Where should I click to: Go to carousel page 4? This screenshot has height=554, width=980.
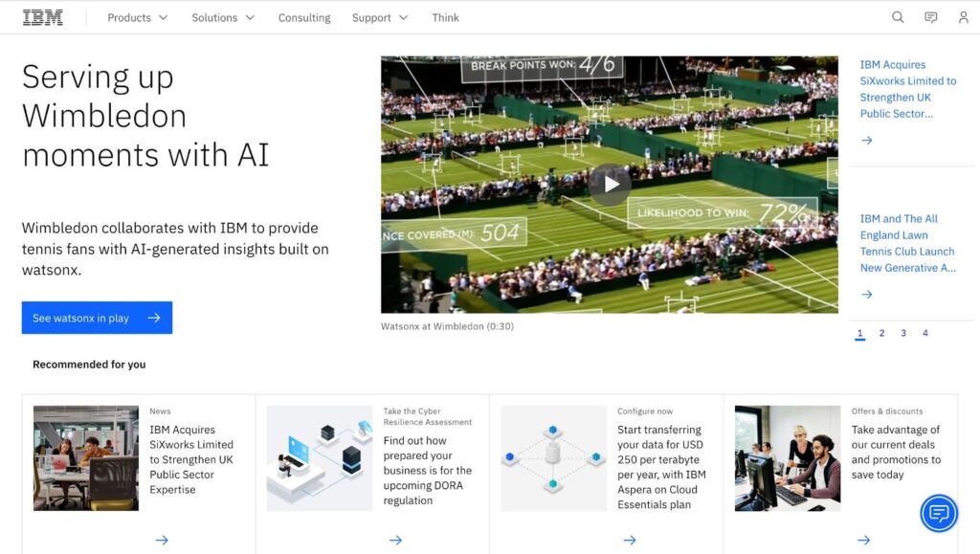925,334
